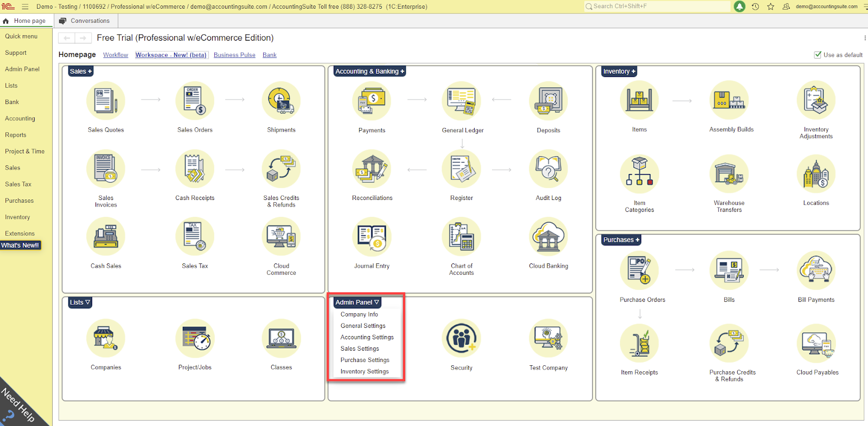The image size is (868, 426).
Task: Expand the Accounting & Banking header
Action: tap(369, 71)
